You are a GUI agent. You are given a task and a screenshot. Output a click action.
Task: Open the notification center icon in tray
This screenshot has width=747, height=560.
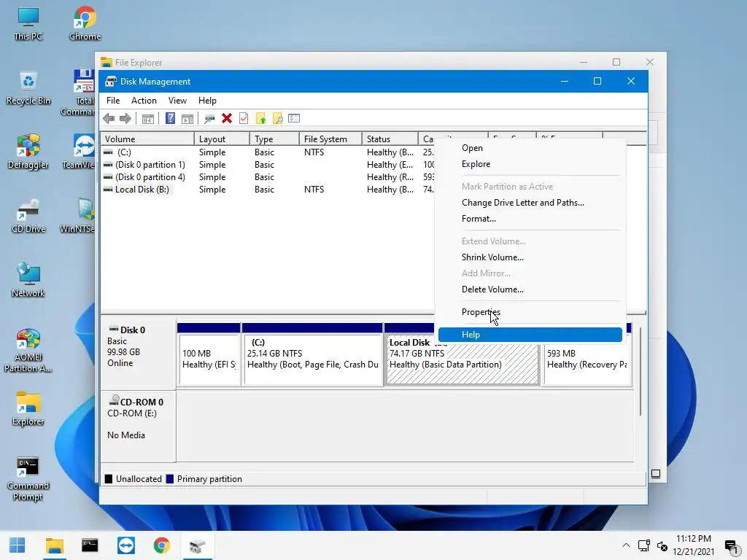[x=731, y=545]
